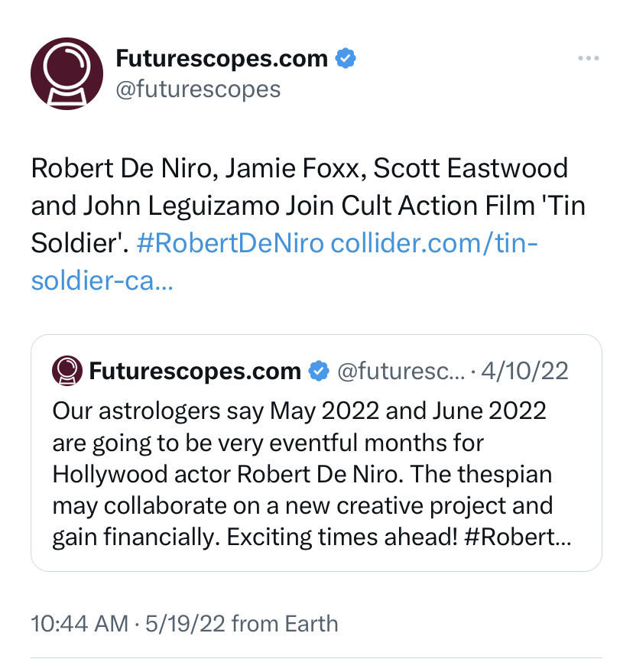Viewport: 633px width, 672px height.
Task: Open the large Futurescopes crystal ball avatar
Action: tap(67, 73)
